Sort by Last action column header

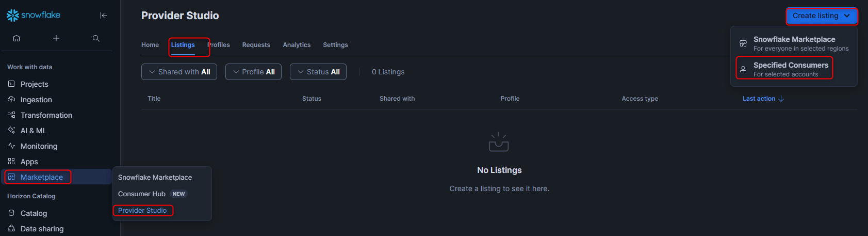[763, 99]
